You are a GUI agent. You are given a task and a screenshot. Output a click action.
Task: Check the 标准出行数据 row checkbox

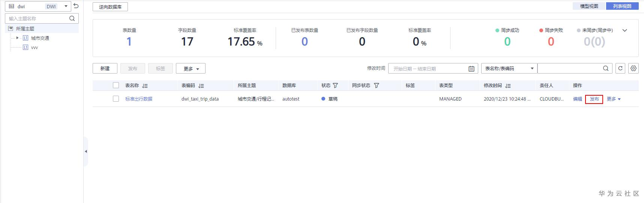point(116,99)
